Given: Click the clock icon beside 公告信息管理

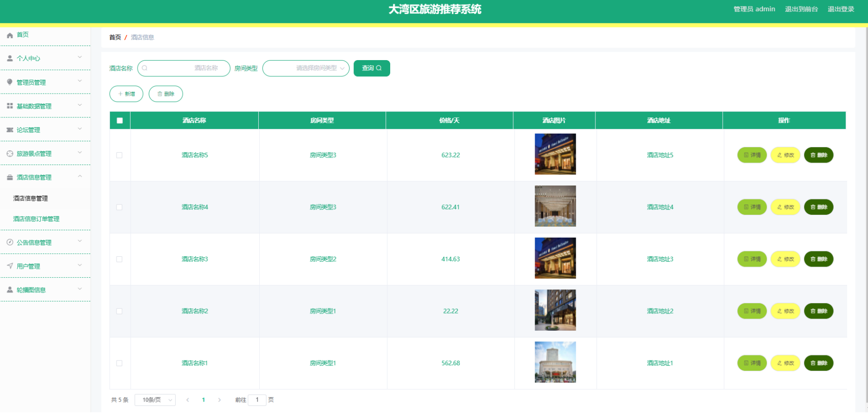Looking at the screenshot, I should (x=10, y=242).
